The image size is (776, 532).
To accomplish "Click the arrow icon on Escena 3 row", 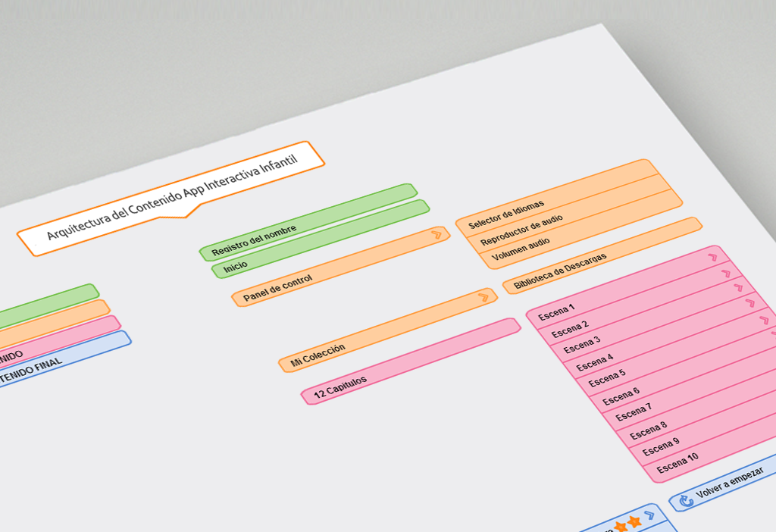I will [738, 288].
